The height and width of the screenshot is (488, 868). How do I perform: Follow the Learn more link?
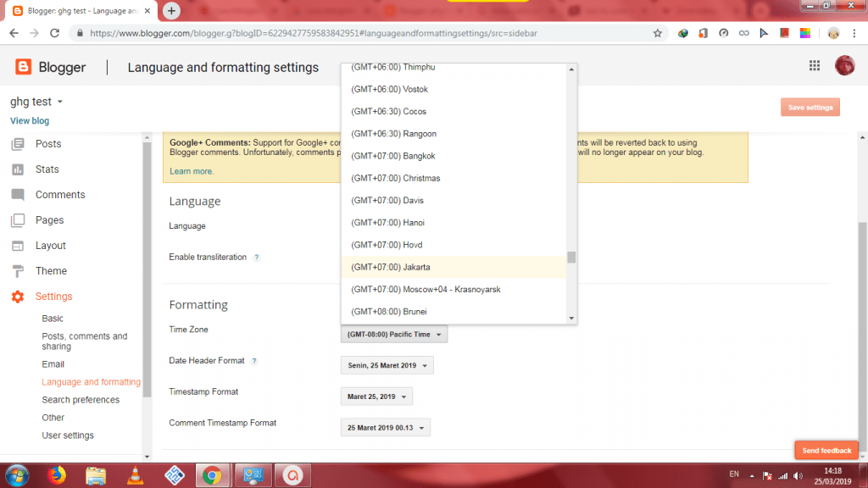pyautogui.click(x=192, y=171)
